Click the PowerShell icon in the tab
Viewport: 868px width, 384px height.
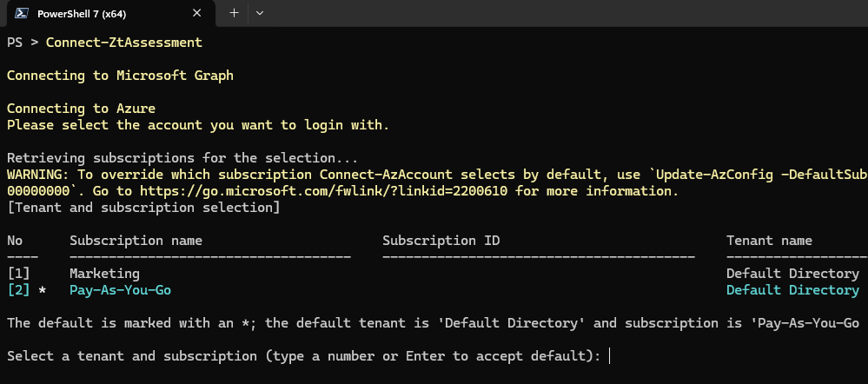point(20,13)
